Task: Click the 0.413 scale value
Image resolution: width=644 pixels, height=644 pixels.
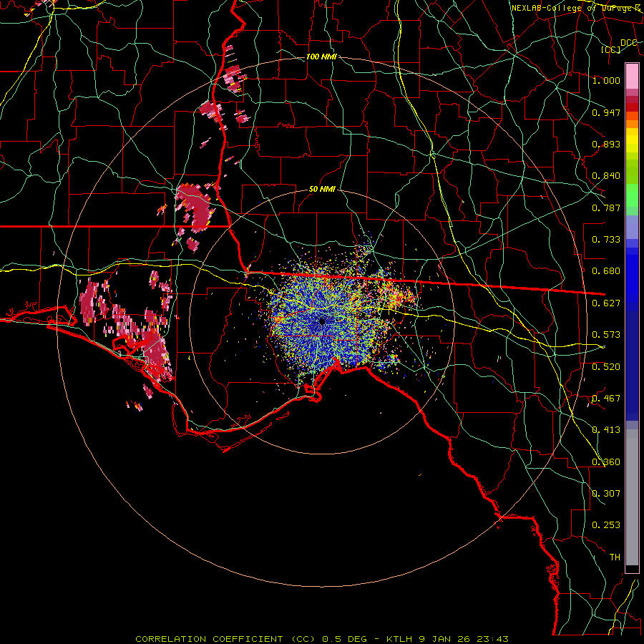Action: 606,430
